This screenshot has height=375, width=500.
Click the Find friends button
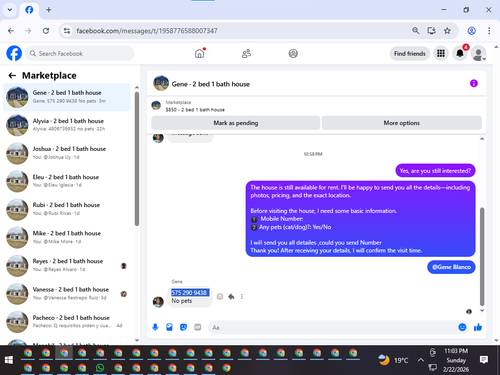[410, 53]
